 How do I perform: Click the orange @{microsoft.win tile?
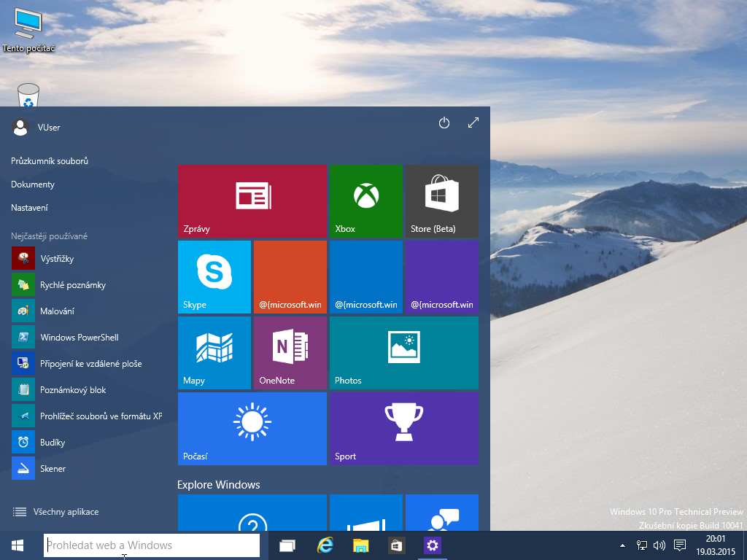point(290,276)
